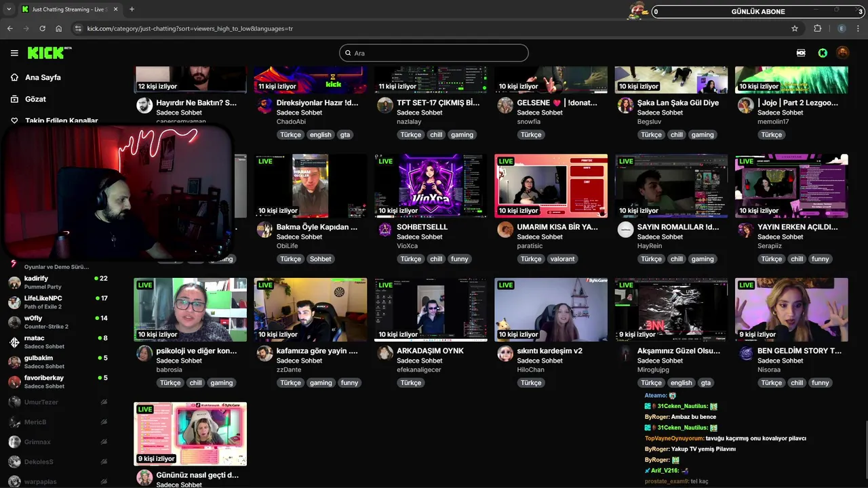This screenshot has height=488, width=868.
Task: Select chill tag under babrosia stream
Action: (x=196, y=383)
